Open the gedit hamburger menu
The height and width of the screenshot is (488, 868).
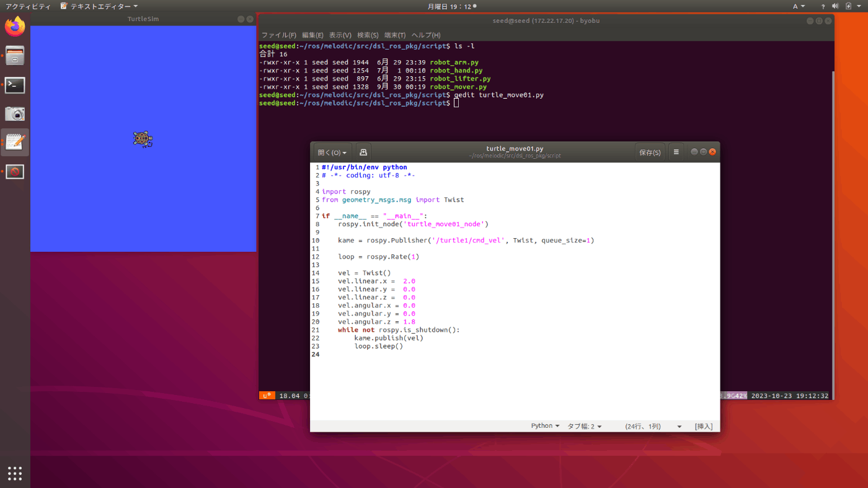(676, 152)
